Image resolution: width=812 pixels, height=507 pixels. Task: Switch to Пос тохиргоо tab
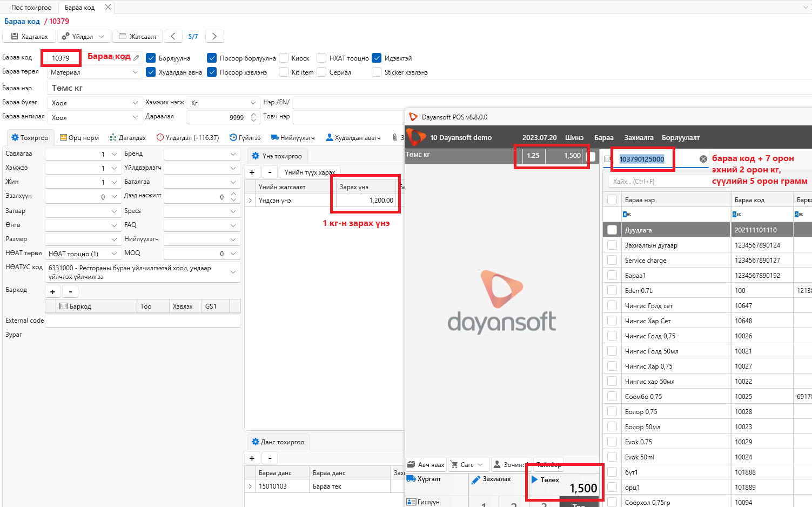coord(31,8)
